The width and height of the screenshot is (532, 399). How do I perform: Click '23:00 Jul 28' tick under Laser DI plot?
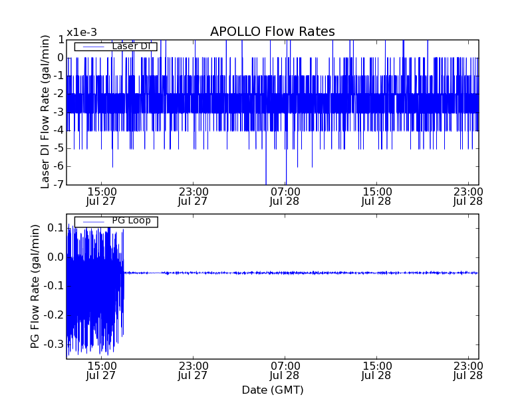[468, 197]
